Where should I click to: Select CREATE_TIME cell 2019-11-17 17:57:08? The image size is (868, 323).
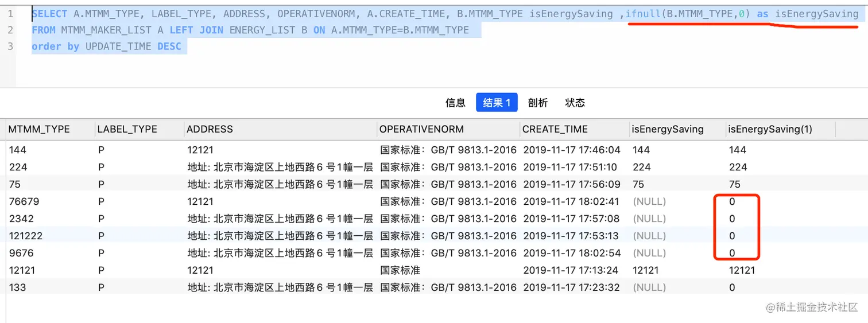coord(571,219)
